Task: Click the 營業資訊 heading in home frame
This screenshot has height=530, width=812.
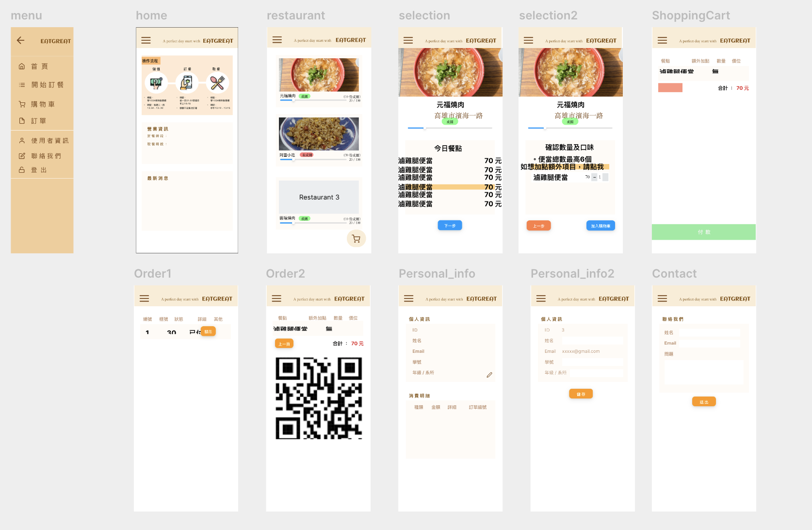Action: (158, 129)
